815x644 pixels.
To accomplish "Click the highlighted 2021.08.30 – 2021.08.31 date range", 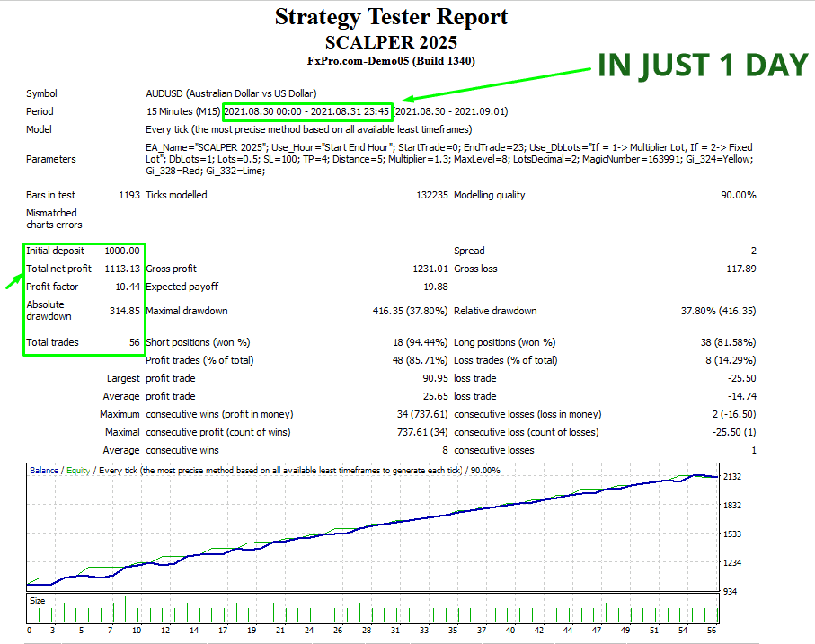I will tap(306, 111).
